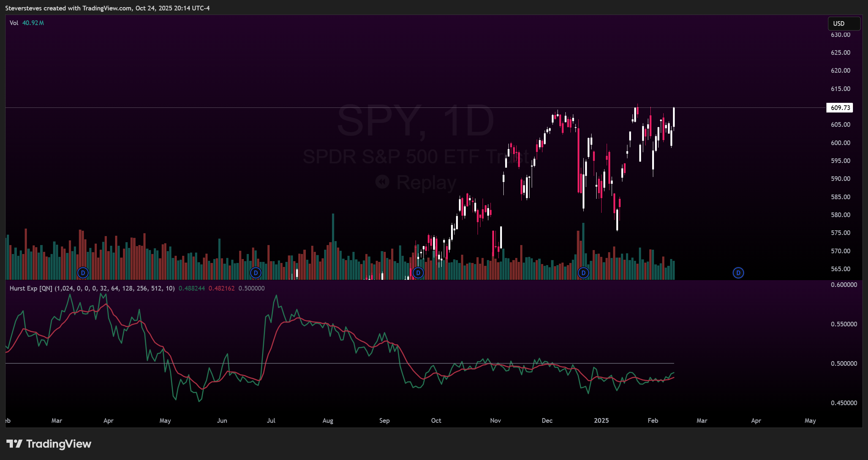Screen dimensions: 868x460
Task: Click the 570.00 price axis label
Action: (x=840, y=251)
